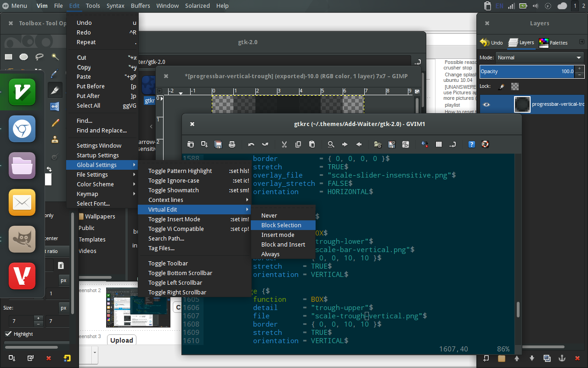Viewport: 588px width, 368px height.
Task: Switch to the Undo tab in Layers dock
Action: (x=492, y=42)
